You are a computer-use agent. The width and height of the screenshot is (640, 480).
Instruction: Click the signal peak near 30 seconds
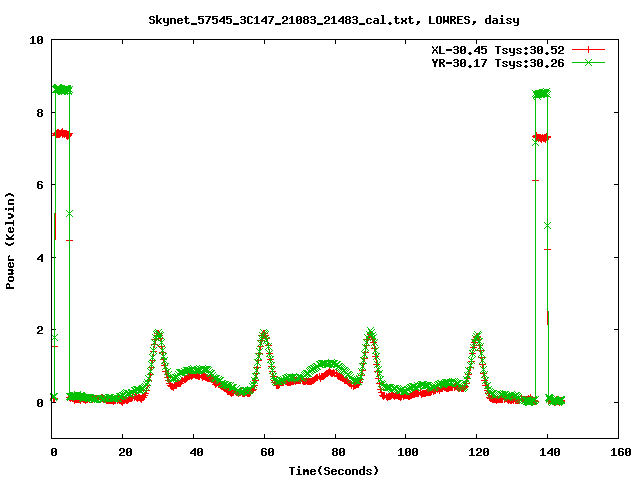click(x=158, y=335)
